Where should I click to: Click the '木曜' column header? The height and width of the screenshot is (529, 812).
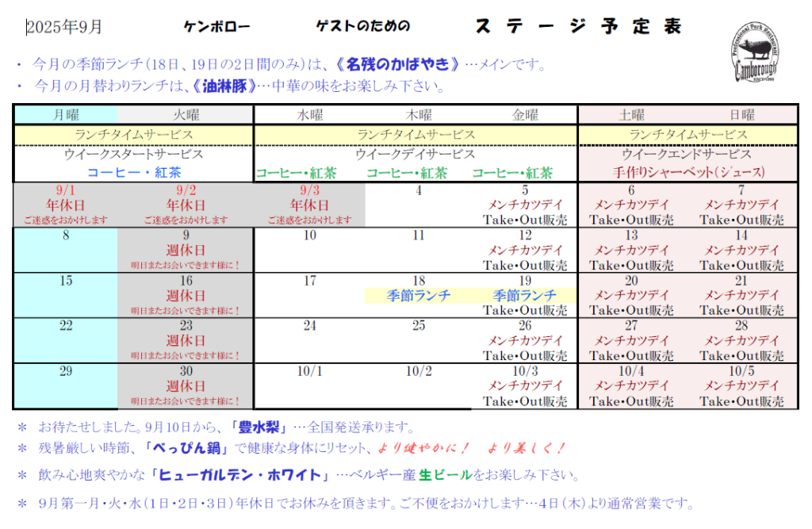[419, 114]
